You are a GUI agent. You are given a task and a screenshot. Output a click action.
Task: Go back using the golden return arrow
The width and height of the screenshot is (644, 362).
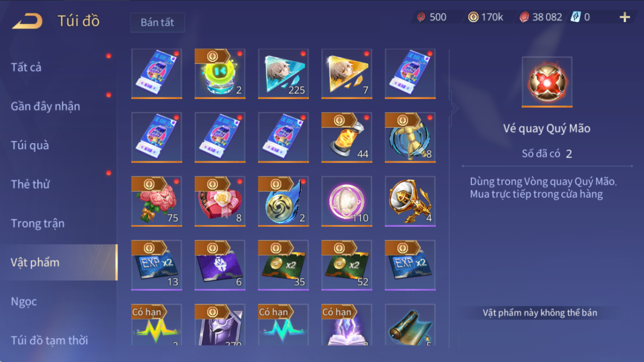tap(27, 21)
